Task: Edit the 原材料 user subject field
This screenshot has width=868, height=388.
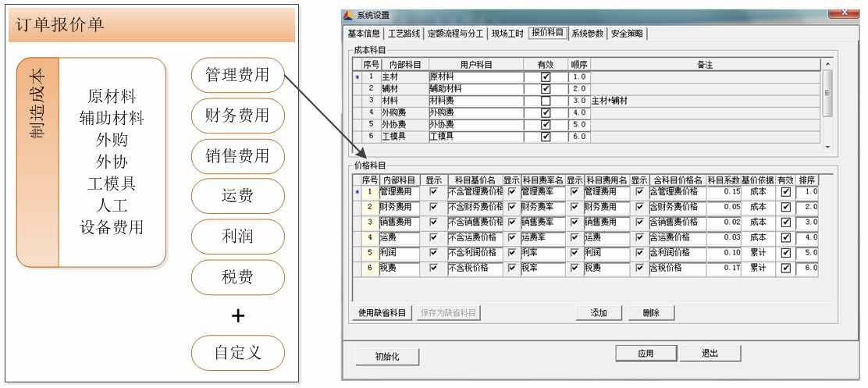Action: 475,77
